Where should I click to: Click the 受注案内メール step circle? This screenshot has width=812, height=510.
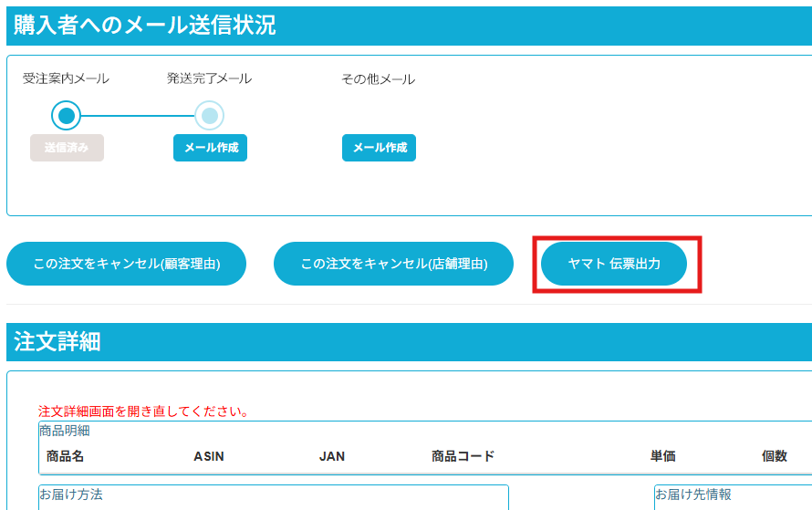click(x=66, y=116)
